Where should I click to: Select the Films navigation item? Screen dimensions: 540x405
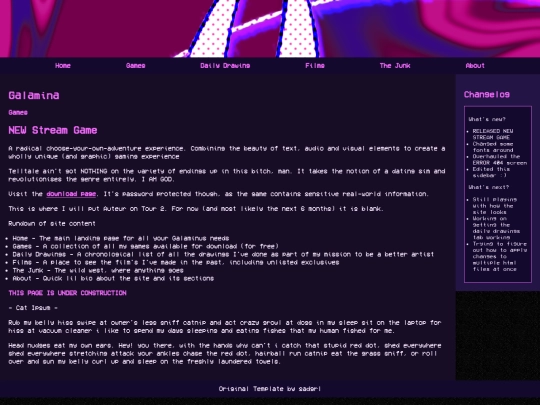point(315,65)
